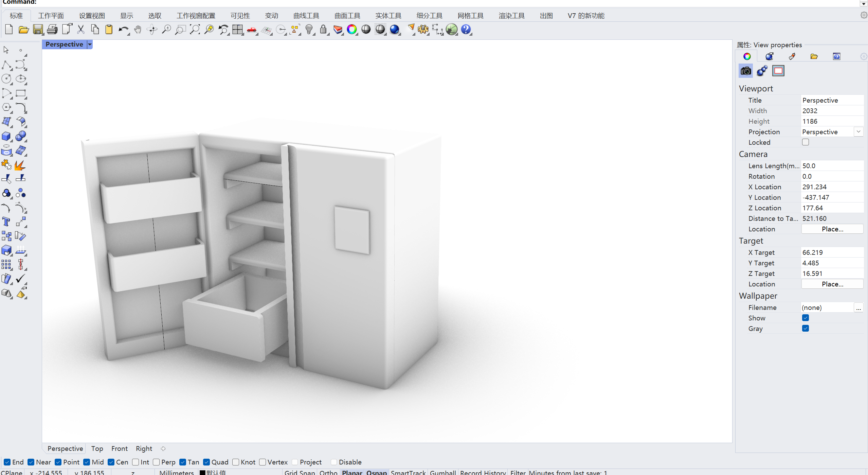Viewport: 868px width, 475px height.
Task: Enable the Int osnap checkbox
Action: tap(135, 462)
